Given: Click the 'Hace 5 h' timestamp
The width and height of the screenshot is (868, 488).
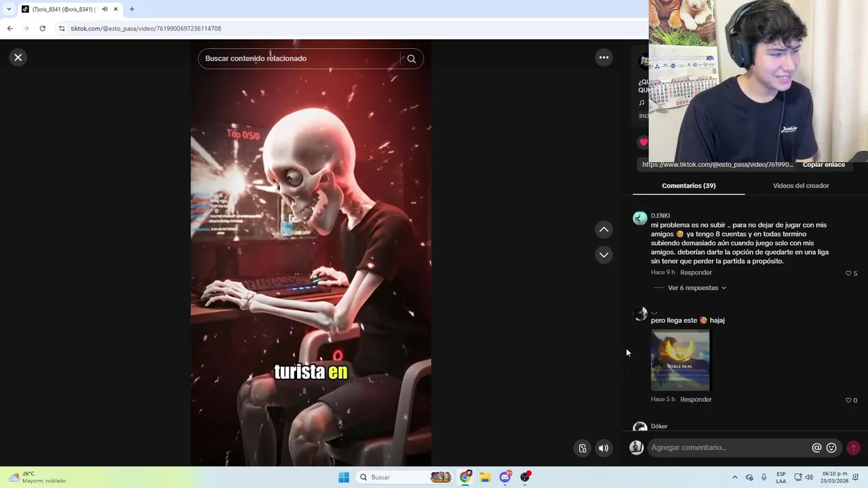Looking at the screenshot, I should 663,400.
